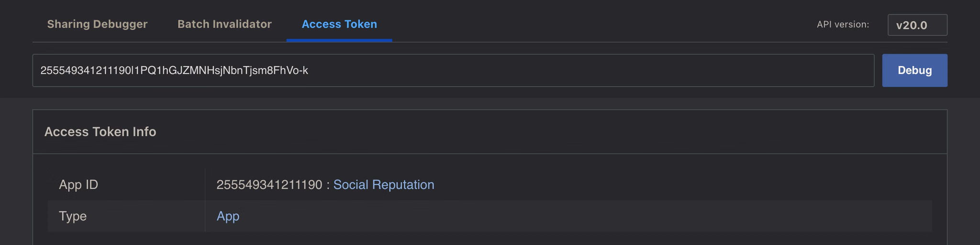Click the blue underline beneath Access Token

coord(339,40)
